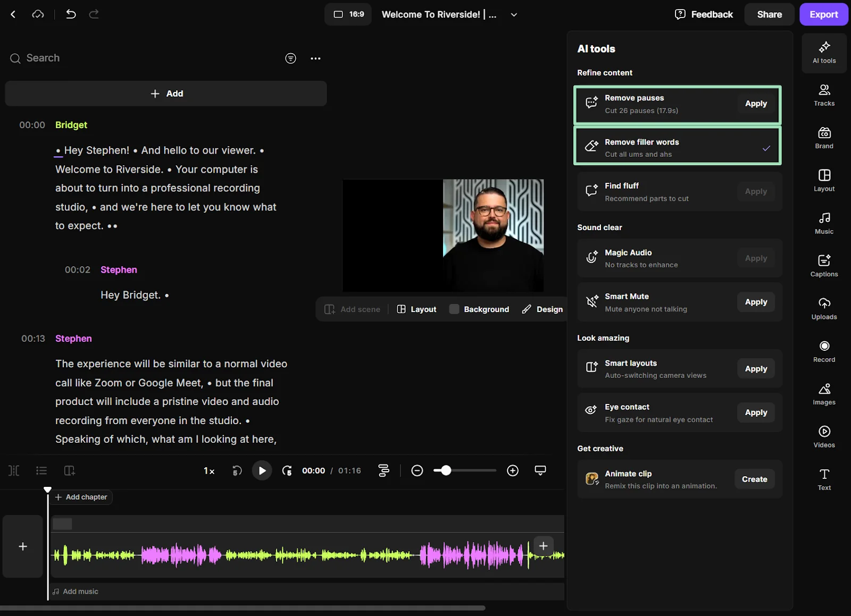Open the Captions panel
Image resolution: width=851 pixels, height=616 pixels.
824,265
